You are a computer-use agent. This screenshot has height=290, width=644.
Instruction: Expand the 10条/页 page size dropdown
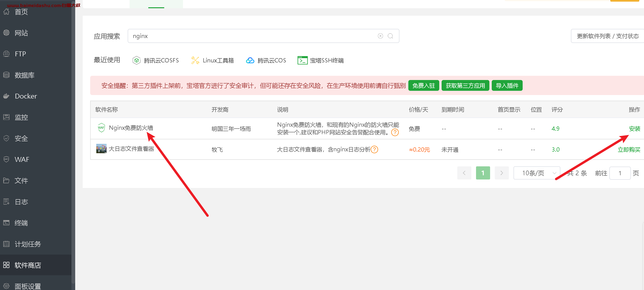click(x=536, y=173)
